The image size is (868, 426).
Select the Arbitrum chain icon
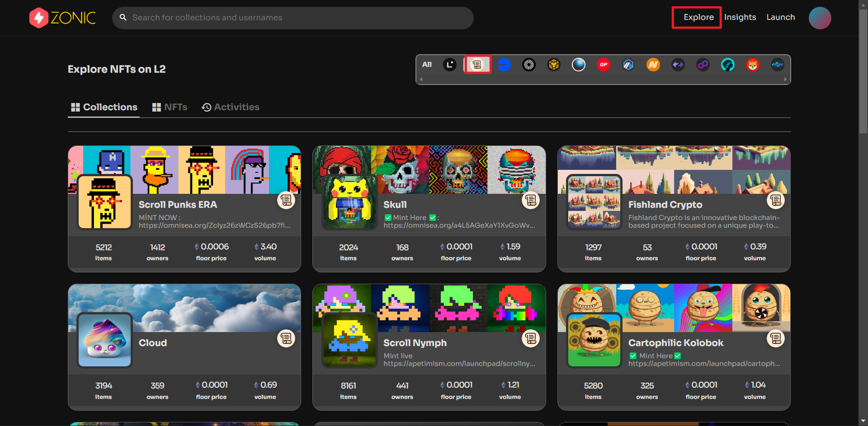tap(628, 65)
